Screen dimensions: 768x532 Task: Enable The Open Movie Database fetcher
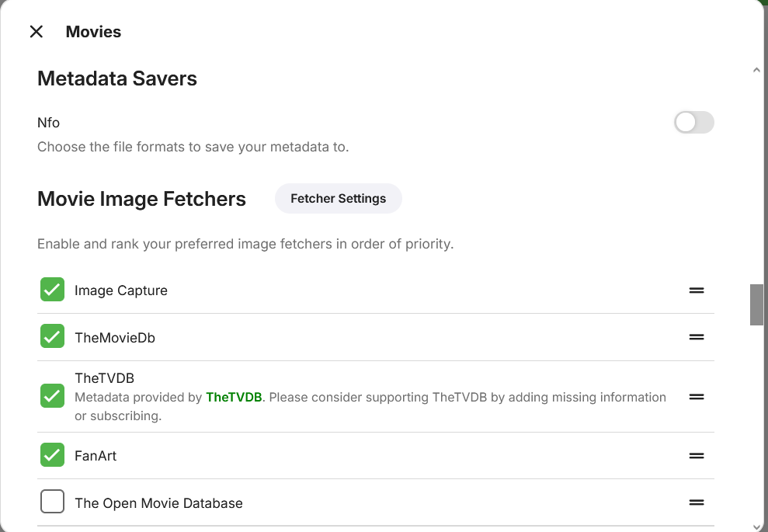(x=52, y=502)
